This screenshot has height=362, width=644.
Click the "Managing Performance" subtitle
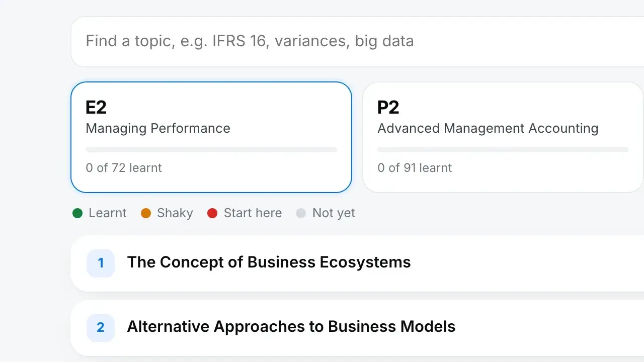(x=158, y=128)
